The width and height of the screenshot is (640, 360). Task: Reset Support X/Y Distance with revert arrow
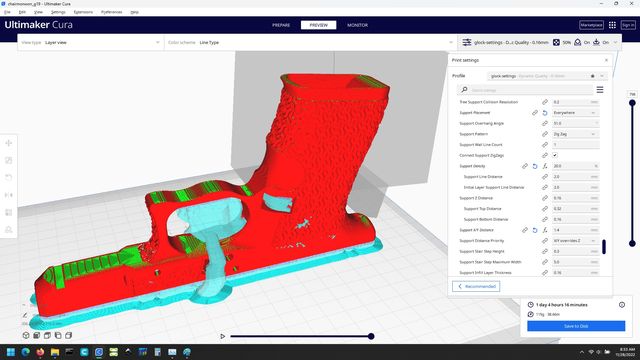coord(535,230)
